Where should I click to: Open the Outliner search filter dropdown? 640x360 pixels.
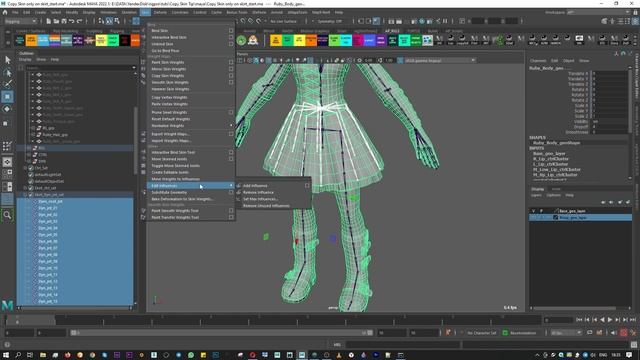click(x=133, y=68)
